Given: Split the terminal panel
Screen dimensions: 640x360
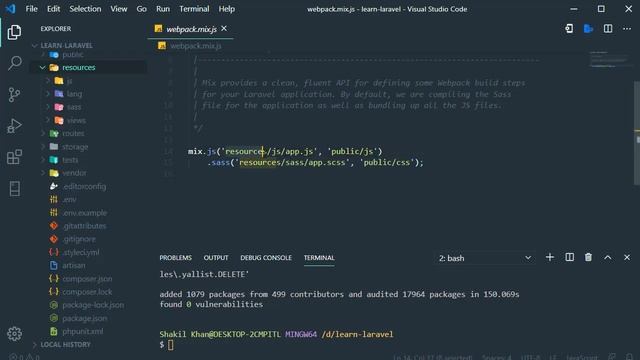Looking at the screenshot, I should [x=569, y=257].
